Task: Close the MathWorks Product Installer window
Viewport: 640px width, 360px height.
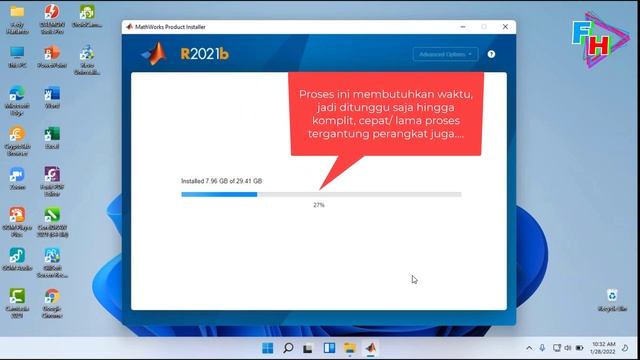Action: click(505, 27)
